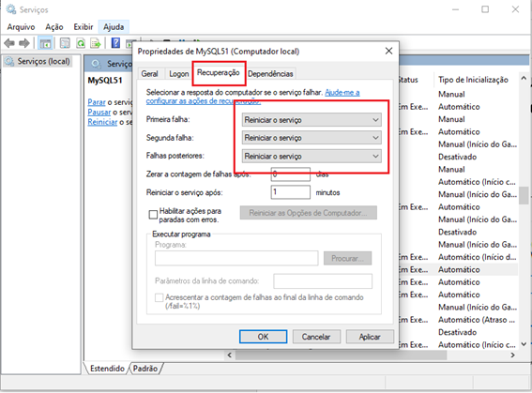
Task: Switch to the Logon tab
Action: (x=179, y=73)
